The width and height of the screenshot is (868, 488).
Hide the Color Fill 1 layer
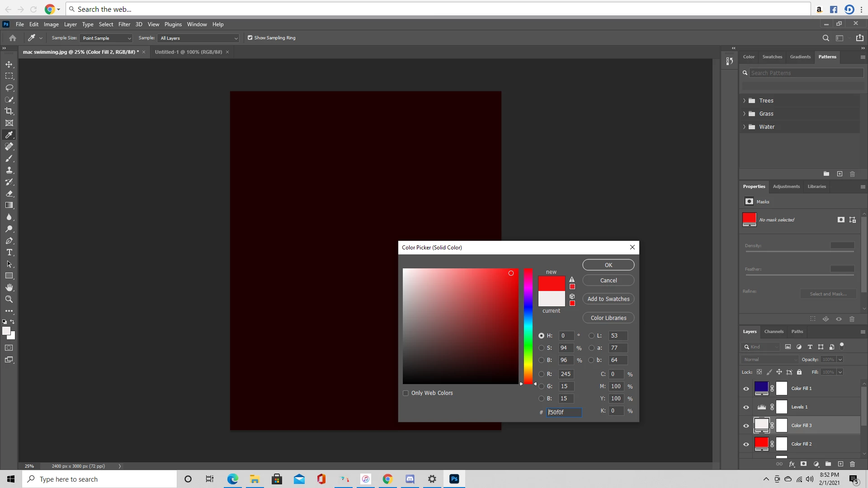click(x=746, y=389)
